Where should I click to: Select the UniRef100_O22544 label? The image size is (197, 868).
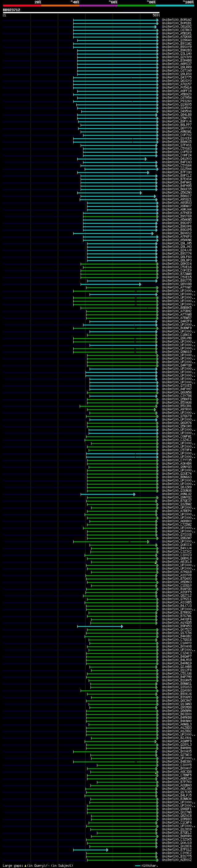177,169
